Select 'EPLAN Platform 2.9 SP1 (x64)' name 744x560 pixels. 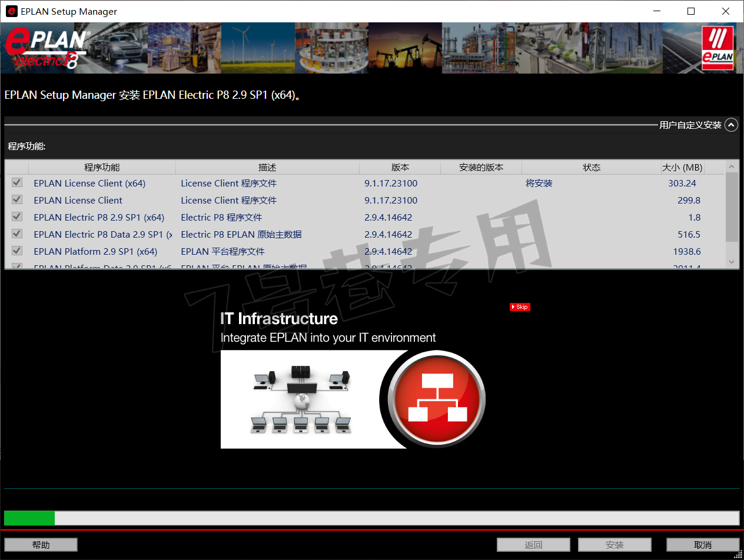(x=95, y=251)
